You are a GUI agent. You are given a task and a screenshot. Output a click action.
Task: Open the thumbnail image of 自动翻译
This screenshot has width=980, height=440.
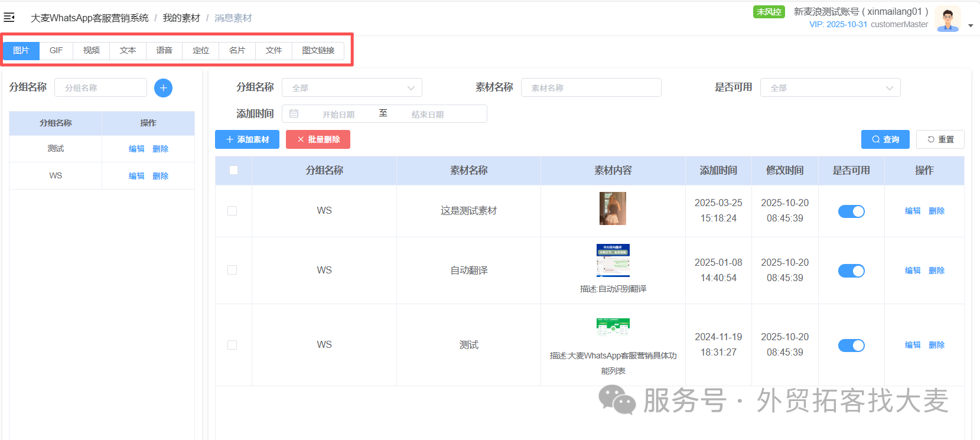pyautogui.click(x=613, y=260)
